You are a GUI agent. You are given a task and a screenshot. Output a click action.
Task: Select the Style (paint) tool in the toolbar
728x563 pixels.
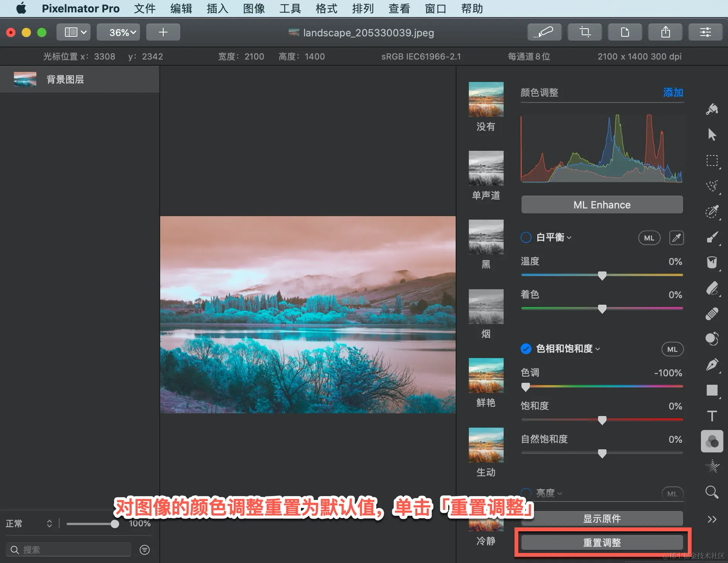point(712,109)
